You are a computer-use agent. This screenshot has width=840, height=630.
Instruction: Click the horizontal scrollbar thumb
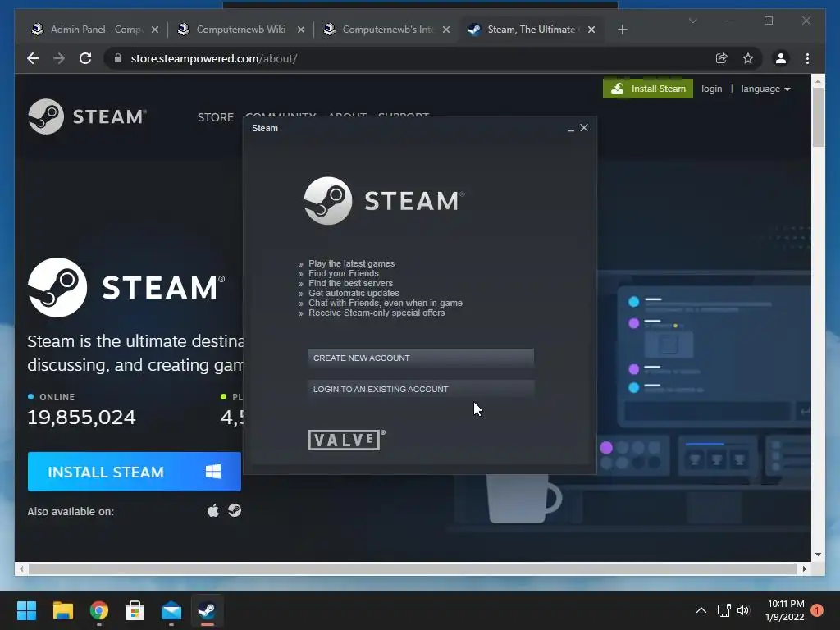(x=413, y=569)
